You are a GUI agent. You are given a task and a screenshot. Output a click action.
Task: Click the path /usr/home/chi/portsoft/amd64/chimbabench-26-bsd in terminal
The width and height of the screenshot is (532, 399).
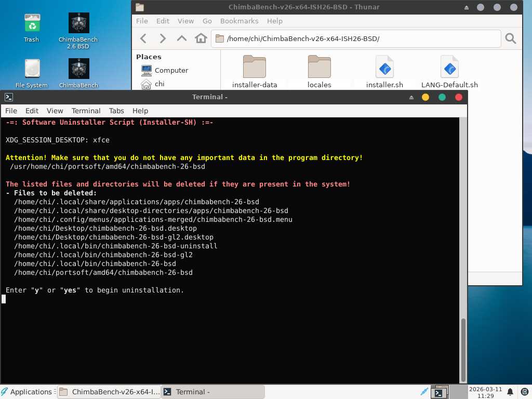(108, 167)
